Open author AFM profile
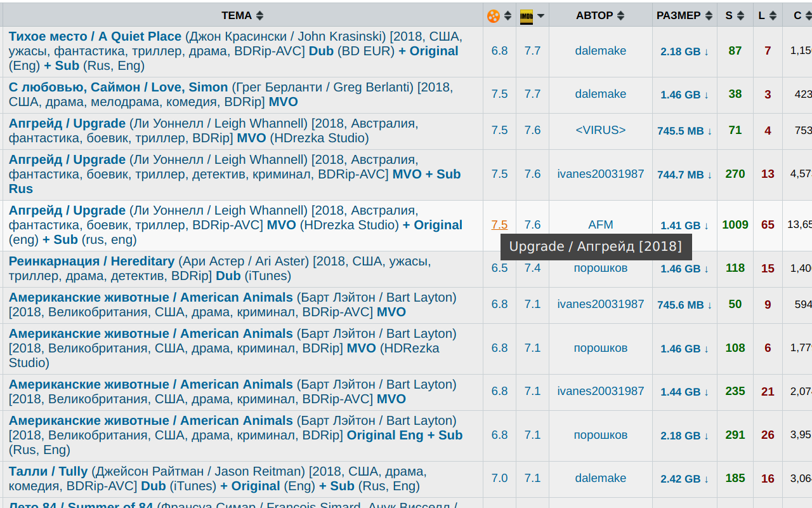Viewport: 812px width, 508px height. pos(601,225)
